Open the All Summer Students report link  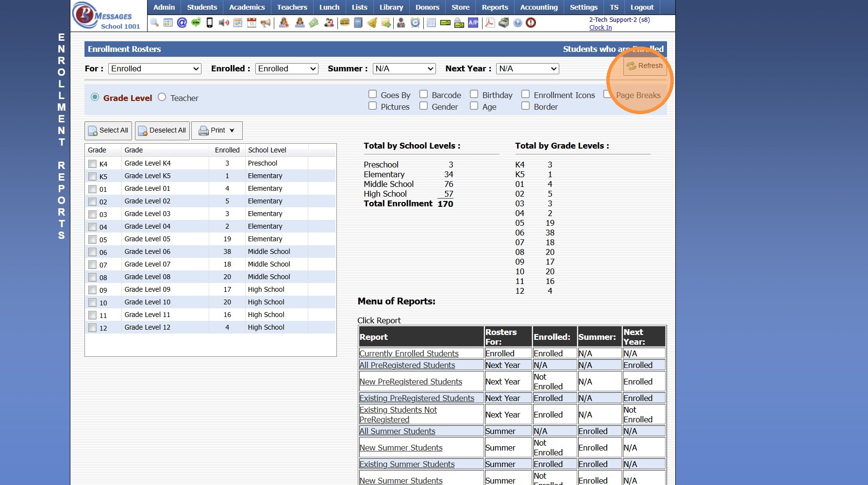coord(397,431)
